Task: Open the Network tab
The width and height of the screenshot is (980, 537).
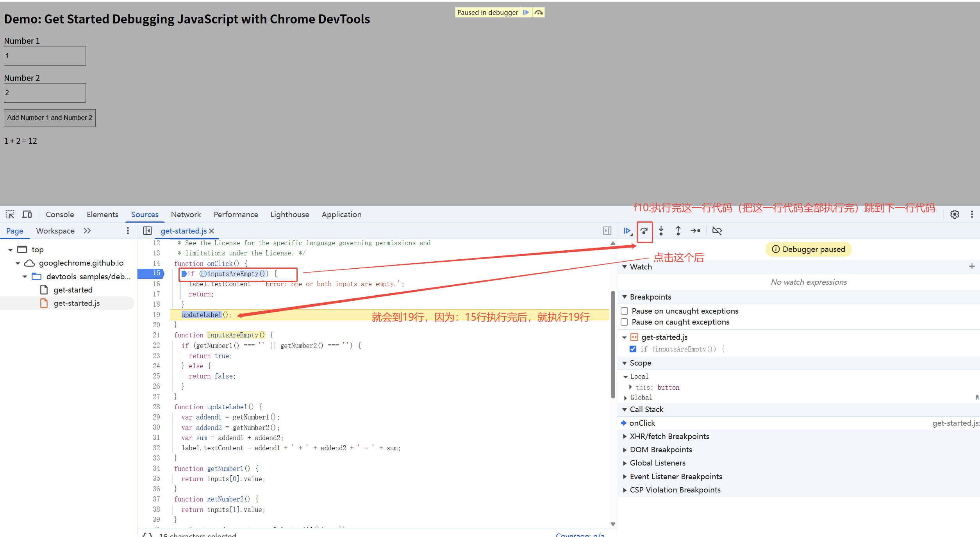Action: pyautogui.click(x=186, y=214)
